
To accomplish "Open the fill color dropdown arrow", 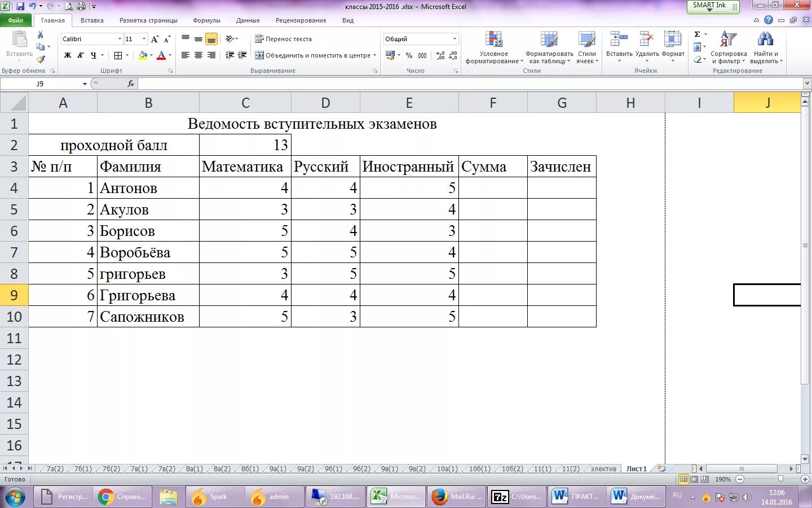I will click(x=151, y=55).
